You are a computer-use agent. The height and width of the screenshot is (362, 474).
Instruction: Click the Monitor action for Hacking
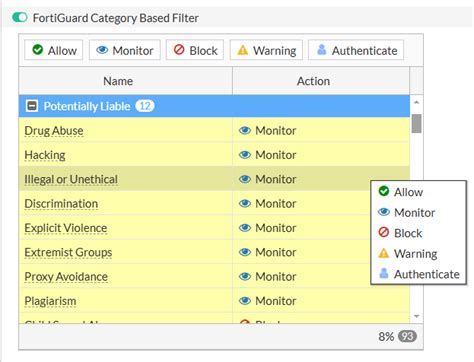[x=276, y=155]
